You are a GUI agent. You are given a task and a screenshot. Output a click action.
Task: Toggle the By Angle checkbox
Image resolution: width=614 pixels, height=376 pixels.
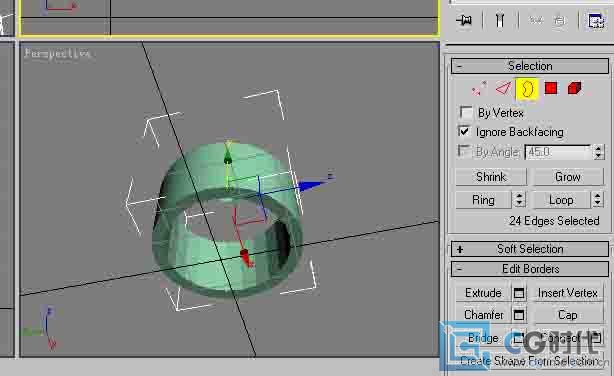[464, 151]
